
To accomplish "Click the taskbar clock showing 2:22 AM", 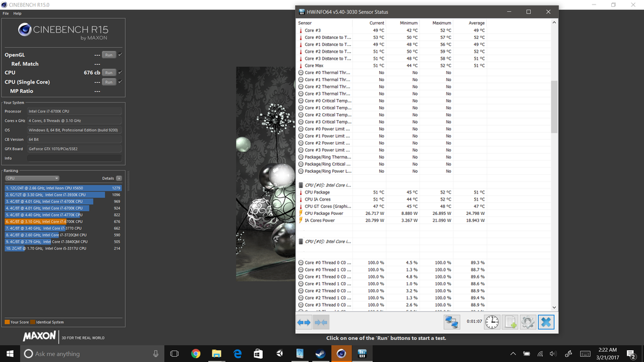I will [608, 353].
